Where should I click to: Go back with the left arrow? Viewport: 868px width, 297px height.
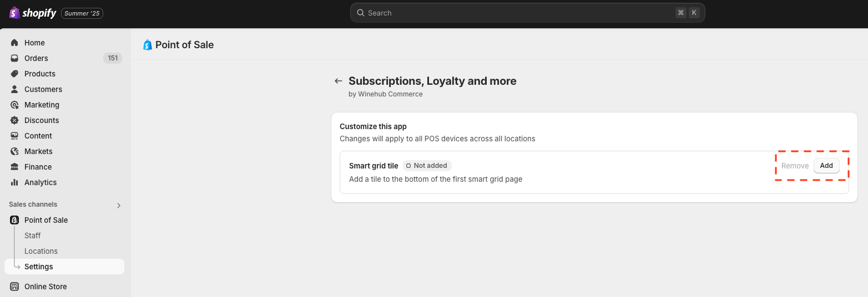(338, 81)
